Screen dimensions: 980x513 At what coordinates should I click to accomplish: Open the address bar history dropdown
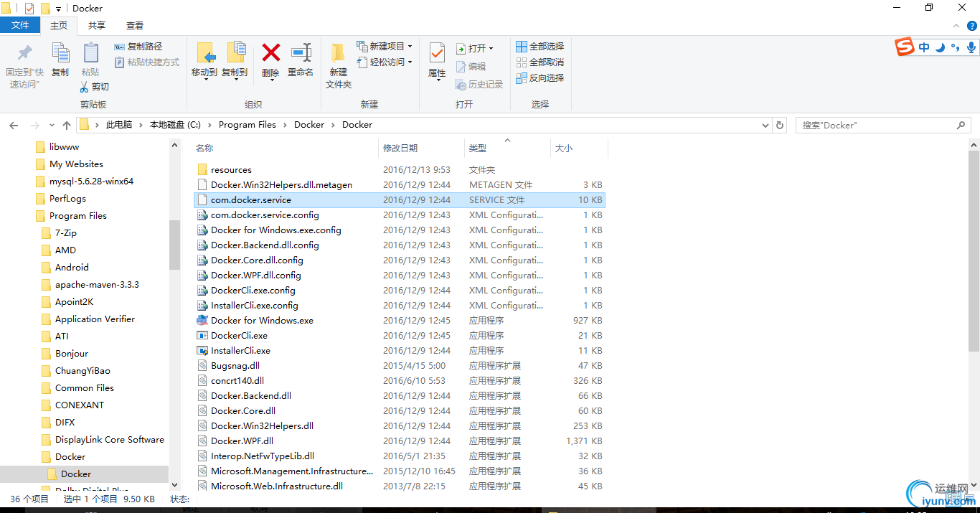[x=765, y=125]
